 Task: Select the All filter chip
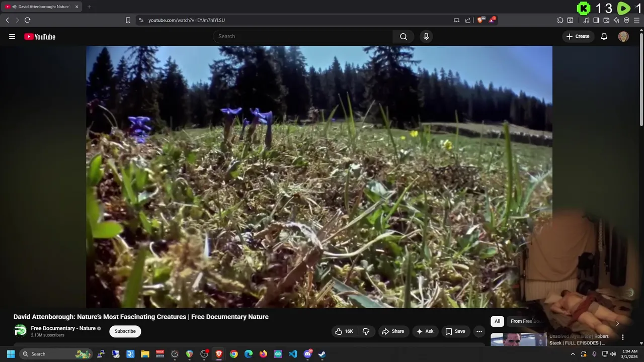pyautogui.click(x=497, y=321)
